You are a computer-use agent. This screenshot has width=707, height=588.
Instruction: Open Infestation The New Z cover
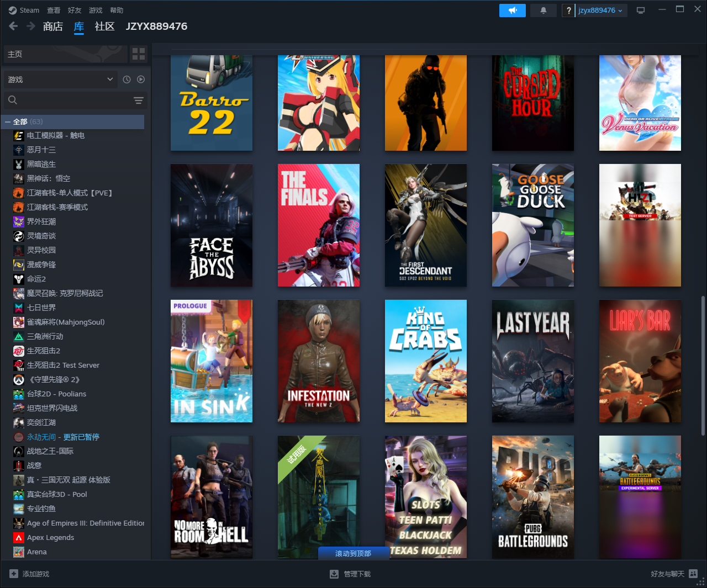click(319, 361)
